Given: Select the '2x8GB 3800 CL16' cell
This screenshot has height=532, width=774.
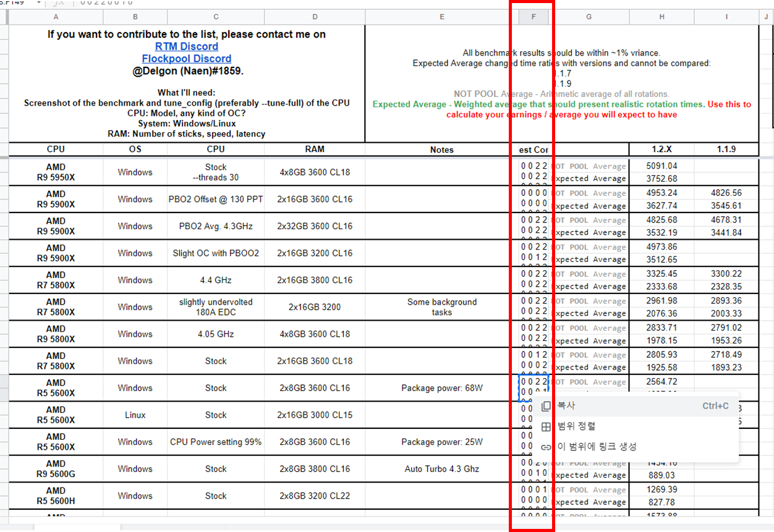Looking at the screenshot, I should point(315,469).
